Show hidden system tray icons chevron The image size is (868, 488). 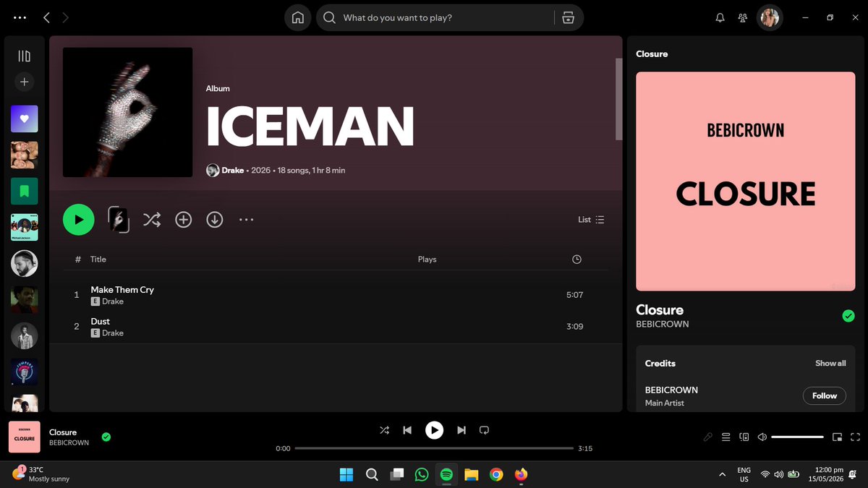(723, 474)
